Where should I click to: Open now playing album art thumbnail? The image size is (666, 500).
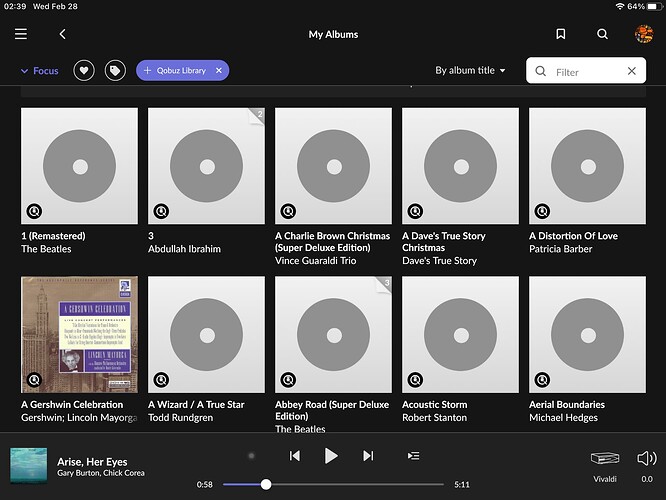click(x=28, y=466)
